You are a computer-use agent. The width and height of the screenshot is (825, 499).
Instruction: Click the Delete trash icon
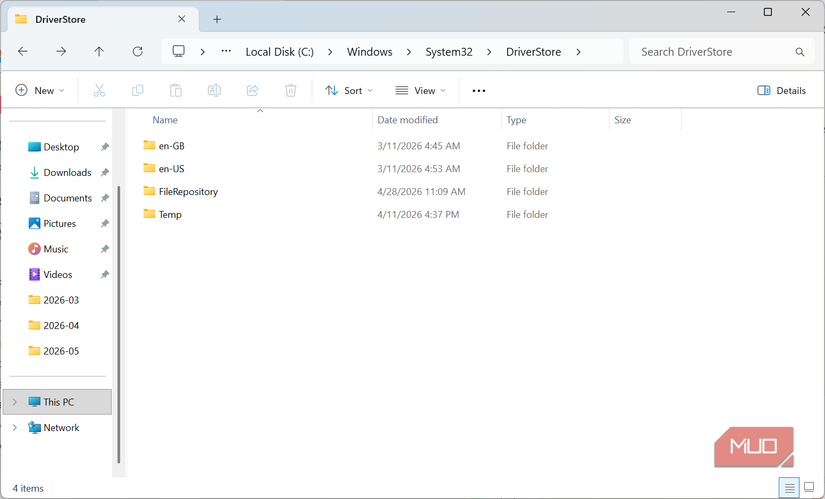tap(290, 91)
